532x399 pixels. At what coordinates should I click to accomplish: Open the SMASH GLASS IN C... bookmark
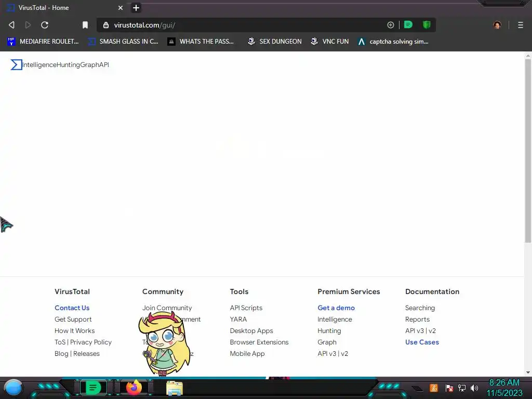[x=123, y=42]
